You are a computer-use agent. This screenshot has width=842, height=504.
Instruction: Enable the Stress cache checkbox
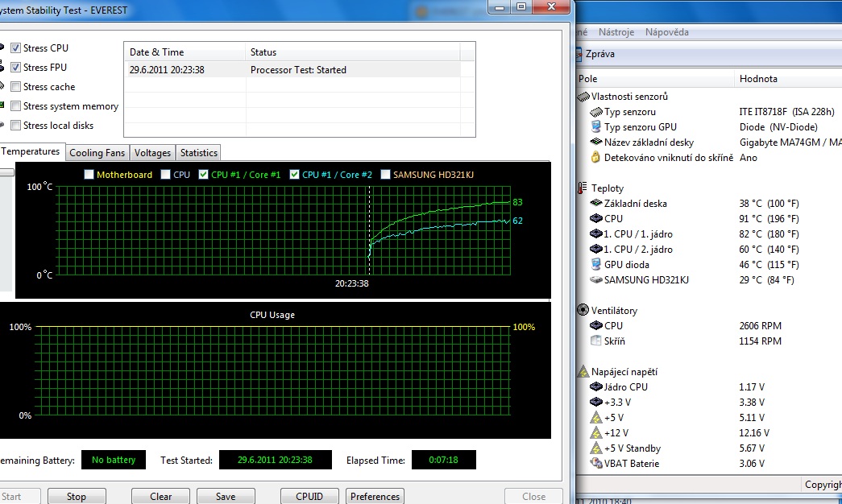coord(15,87)
